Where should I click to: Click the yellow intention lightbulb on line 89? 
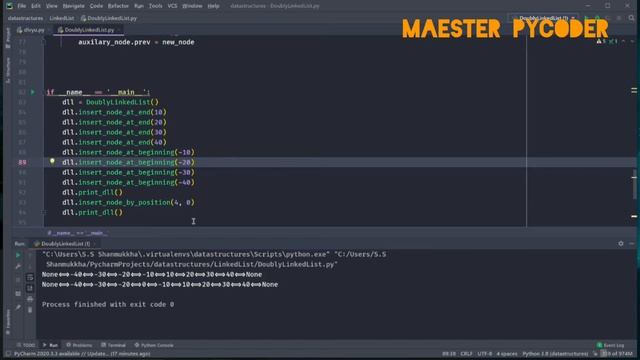52,162
